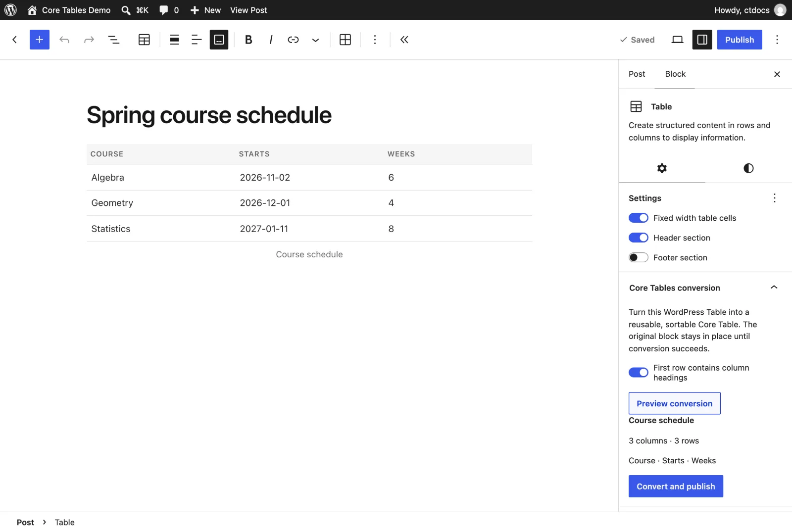Viewport: 792px width, 532px height.
Task: Open the Edit table menu
Action: (x=345, y=40)
